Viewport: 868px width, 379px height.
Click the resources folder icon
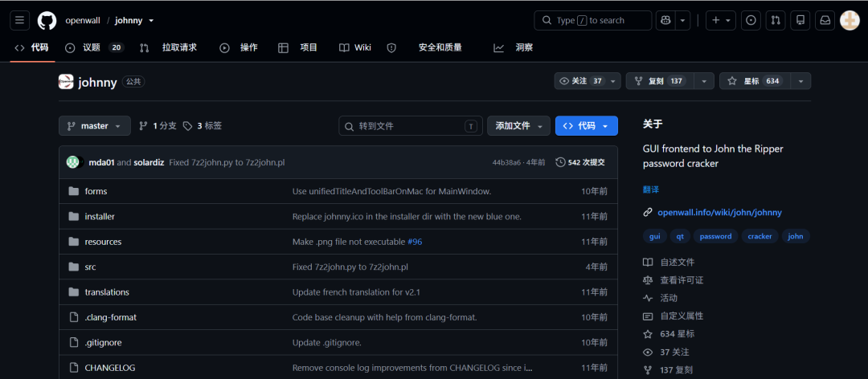[x=74, y=242]
